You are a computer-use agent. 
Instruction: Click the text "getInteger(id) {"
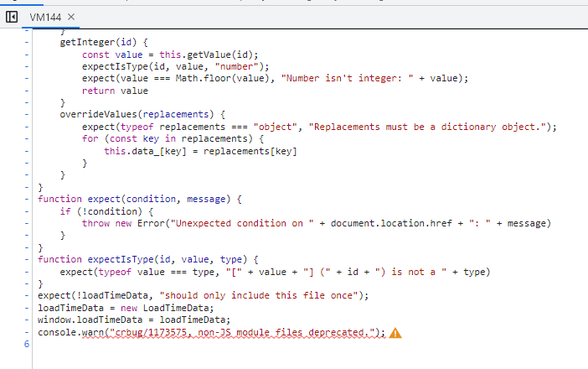[x=104, y=42]
